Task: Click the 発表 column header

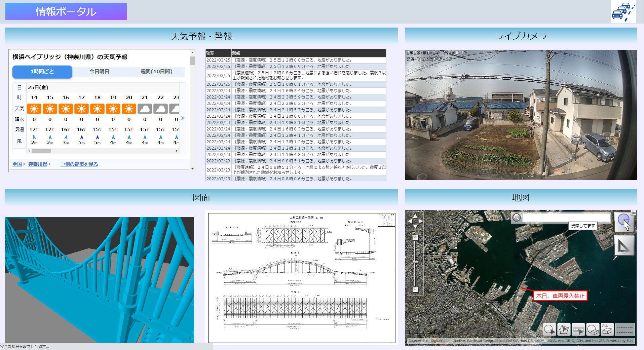Action: click(218, 53)
